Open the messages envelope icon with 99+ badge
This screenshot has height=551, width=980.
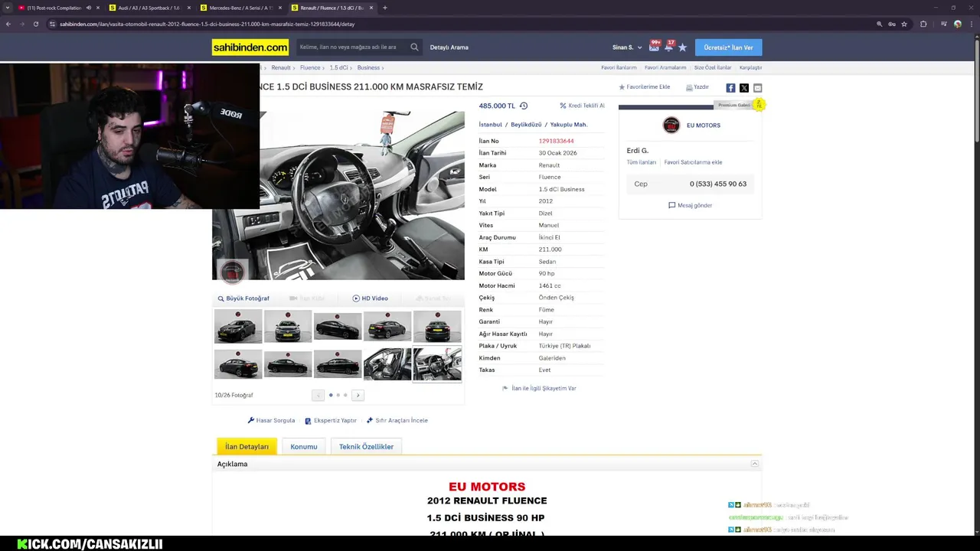655,47
